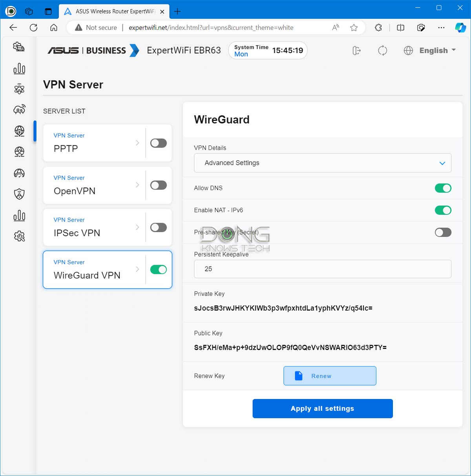Select the VPN globe-lock sidebar icon

coord(19,131)
